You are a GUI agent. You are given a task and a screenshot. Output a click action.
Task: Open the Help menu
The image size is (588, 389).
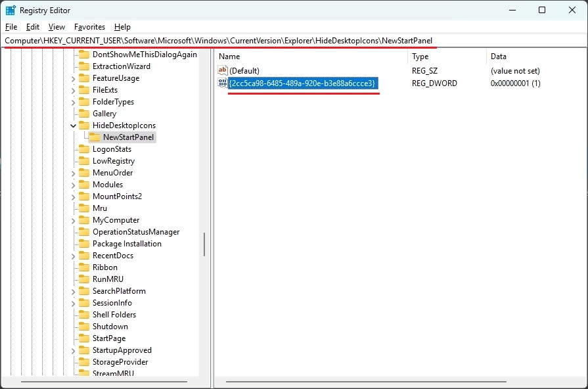122,27
